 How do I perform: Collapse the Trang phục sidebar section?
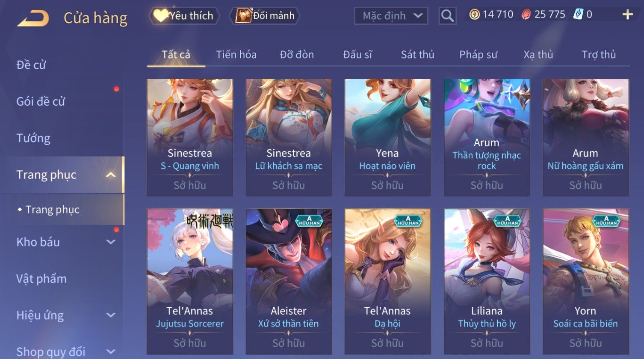(x=111, y=175)
